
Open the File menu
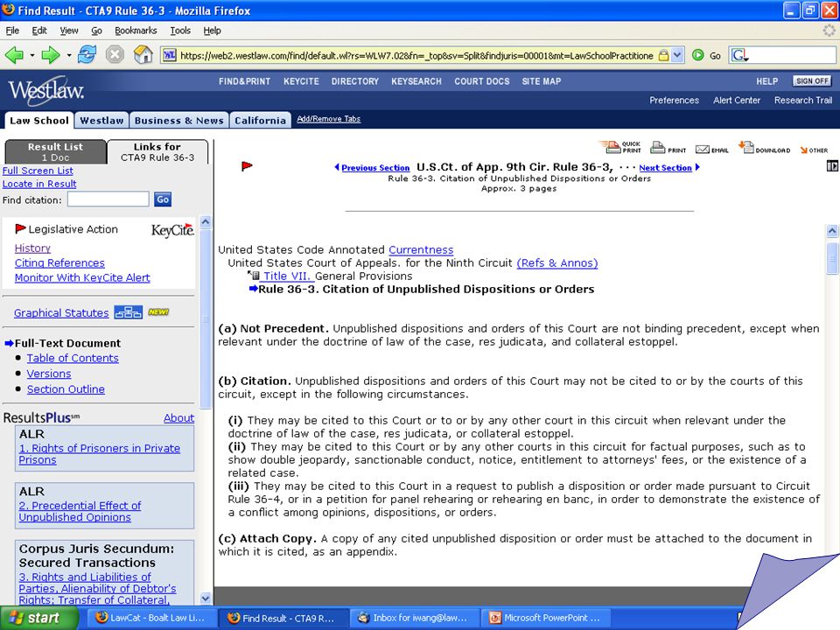(12, 31)
